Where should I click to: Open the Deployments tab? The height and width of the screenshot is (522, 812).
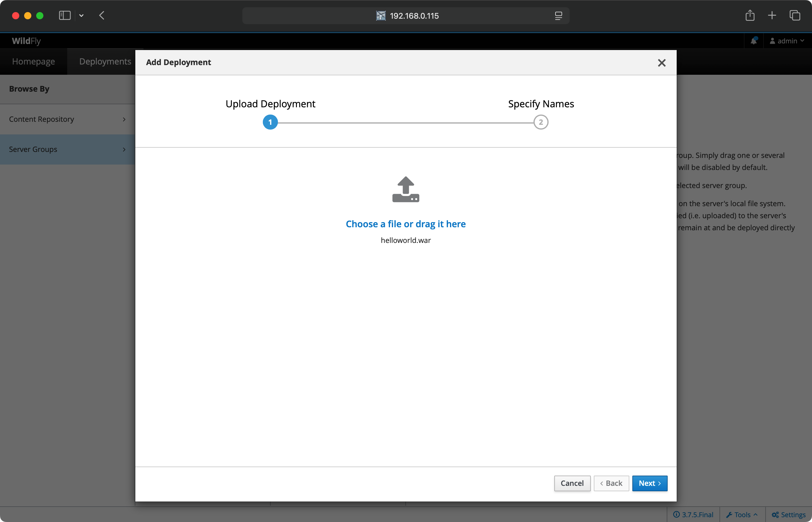105,61
